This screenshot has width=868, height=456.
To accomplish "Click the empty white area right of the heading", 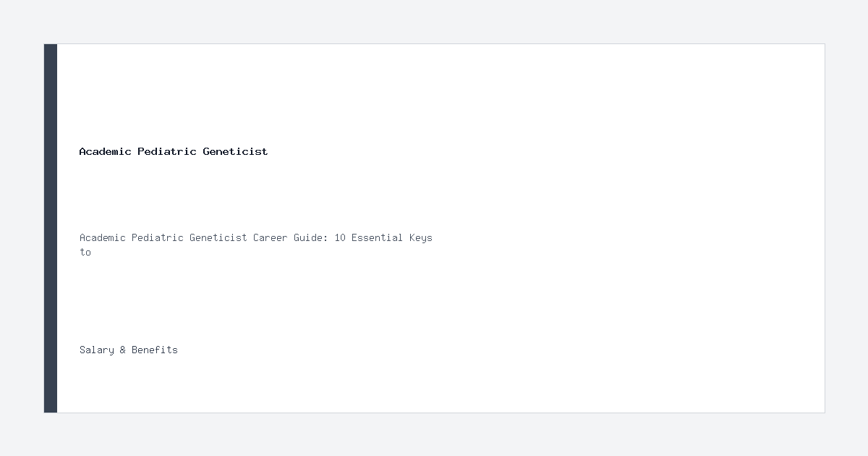I will (542, 151).
